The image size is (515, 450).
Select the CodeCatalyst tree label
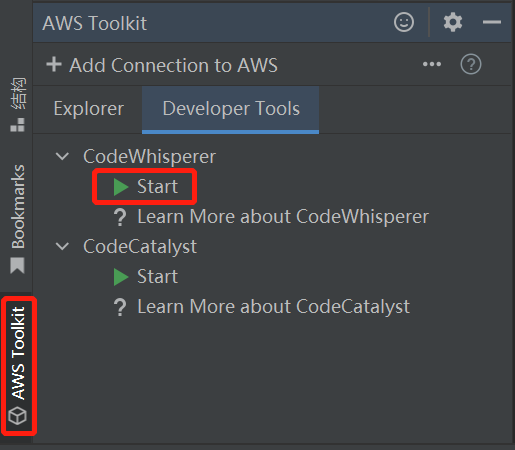pos(140,247)
